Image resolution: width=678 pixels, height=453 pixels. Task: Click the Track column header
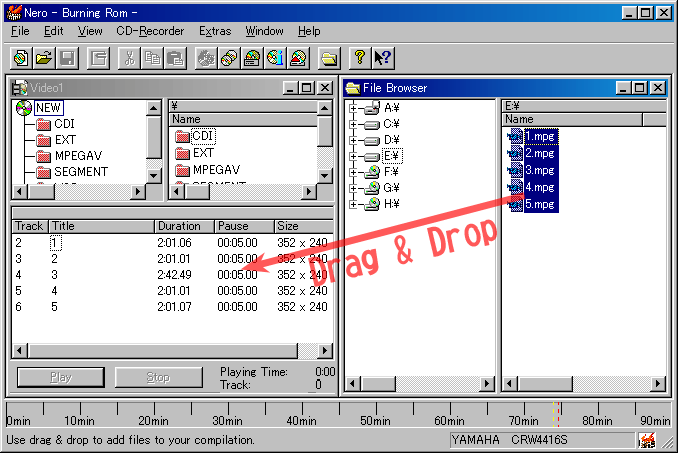click(x=29, y=226)
